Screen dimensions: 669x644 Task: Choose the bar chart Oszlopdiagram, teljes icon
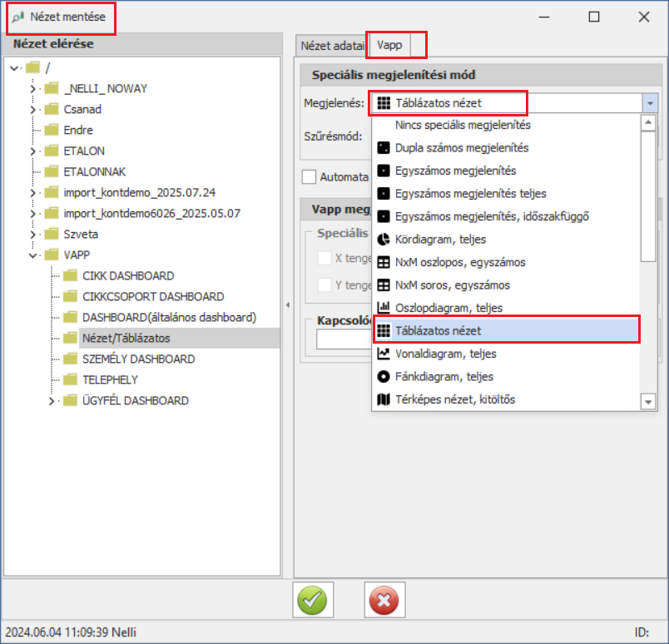pos(384,308)
